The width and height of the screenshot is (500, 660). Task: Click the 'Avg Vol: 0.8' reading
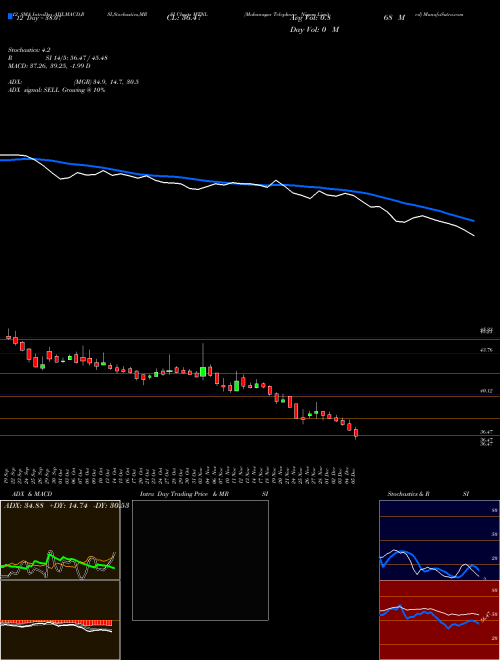(311, 18)
